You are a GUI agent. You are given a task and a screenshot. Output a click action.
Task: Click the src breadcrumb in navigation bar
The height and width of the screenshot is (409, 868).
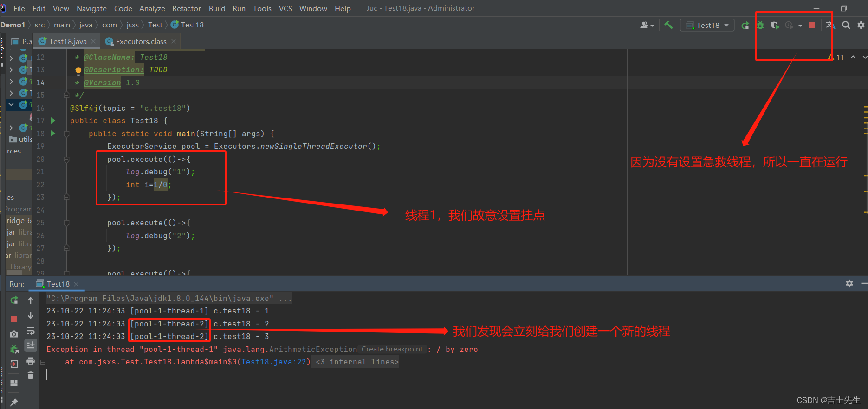pos(39,25)
